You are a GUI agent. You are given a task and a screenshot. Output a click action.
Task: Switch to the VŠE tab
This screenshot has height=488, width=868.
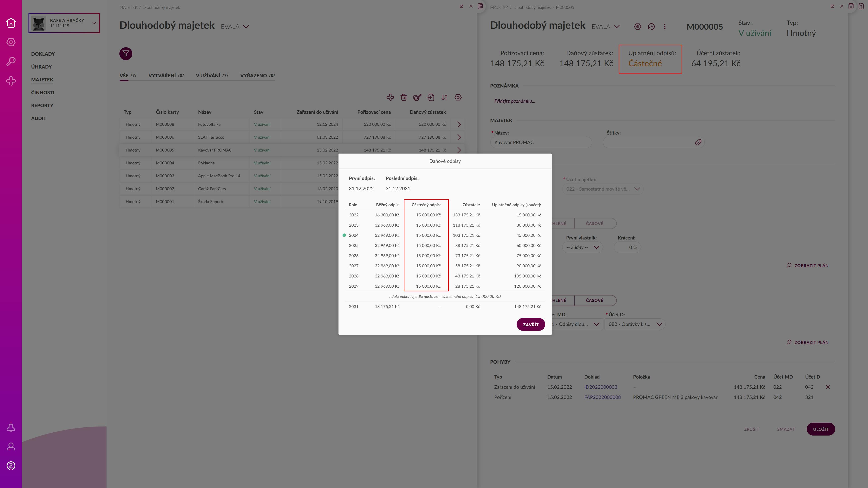(128, 76)
